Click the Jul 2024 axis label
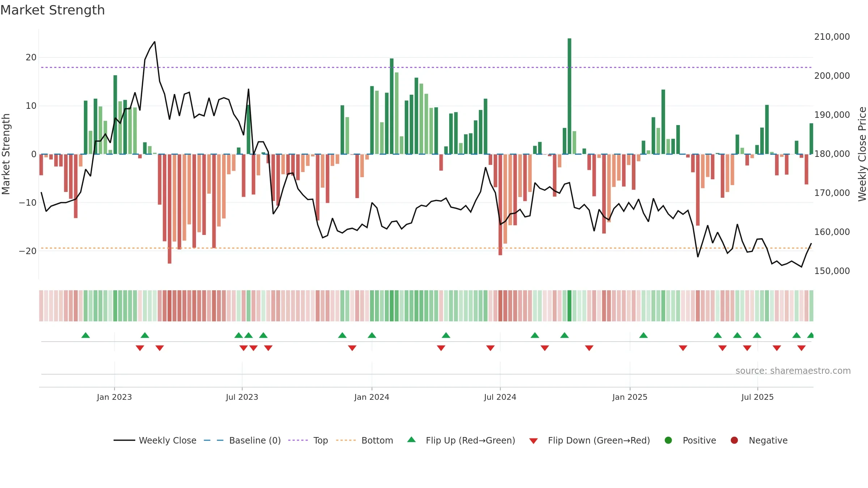 click(500, 397)
